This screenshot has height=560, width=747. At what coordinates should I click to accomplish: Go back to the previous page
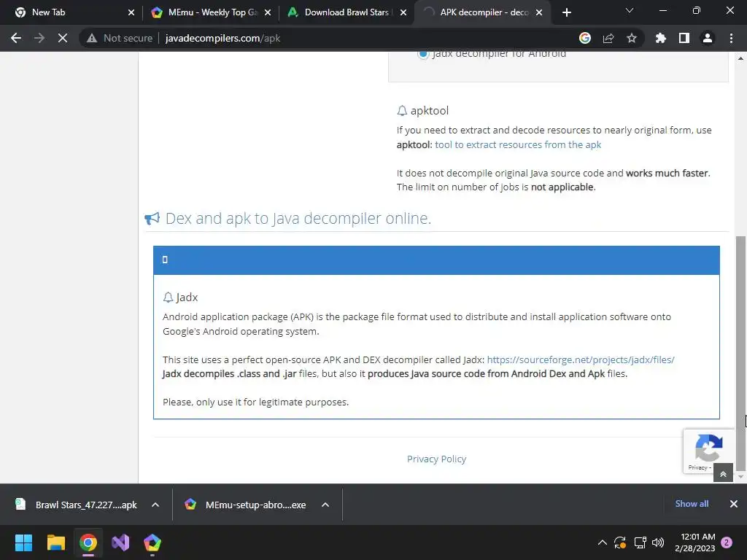[x=16, y=38]
